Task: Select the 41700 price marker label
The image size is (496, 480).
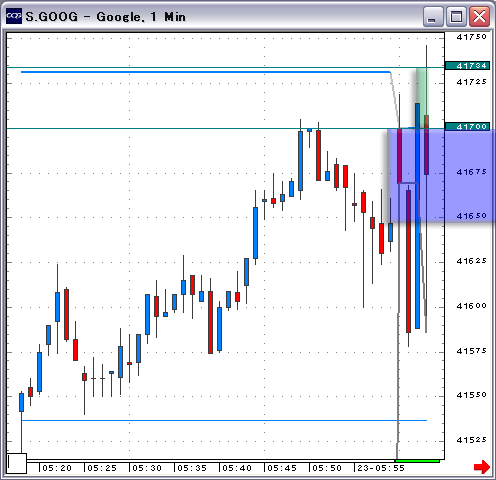Action: [467, 127]
